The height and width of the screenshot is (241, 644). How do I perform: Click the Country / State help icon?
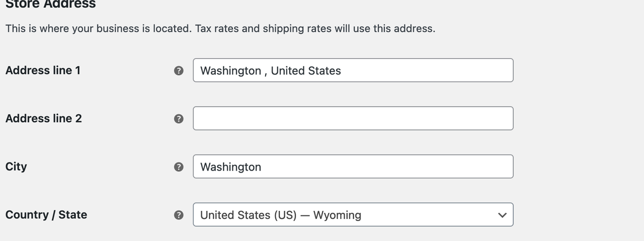[x=179, y=215]
